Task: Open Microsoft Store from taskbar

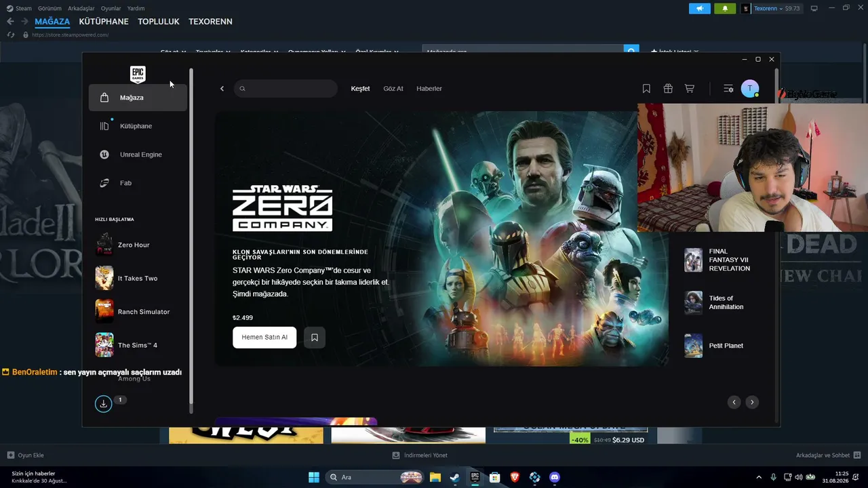Action: [x=494, y=477]
